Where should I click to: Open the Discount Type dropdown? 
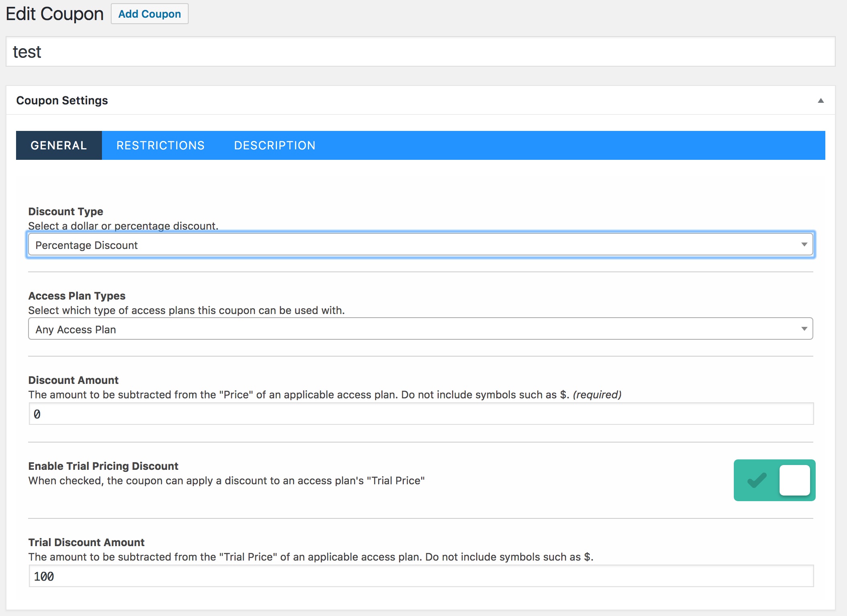click(420, 245)
